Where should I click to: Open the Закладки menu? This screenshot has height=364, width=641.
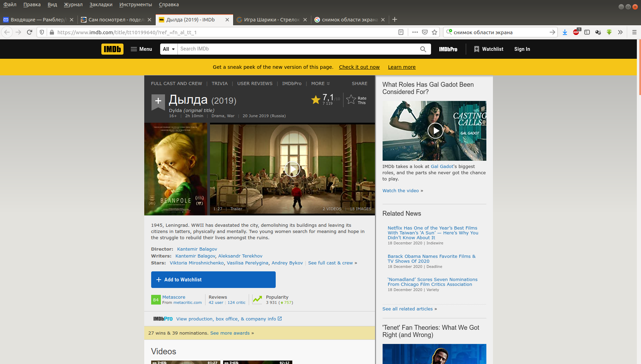101,4
